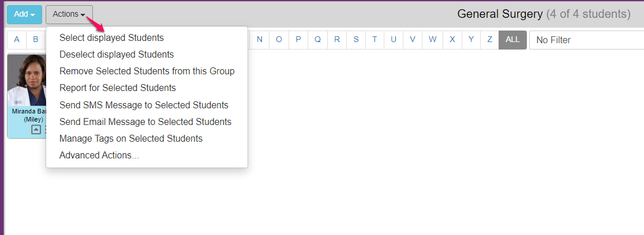Choose Select displayed Students
The height and width of the screenshot is (235, 644).
point(111,38)
